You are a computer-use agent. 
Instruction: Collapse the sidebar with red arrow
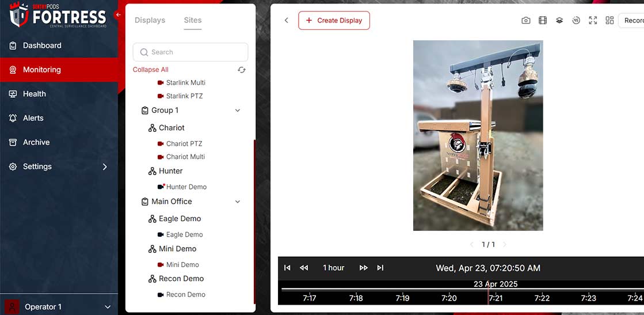pos(119,15)
